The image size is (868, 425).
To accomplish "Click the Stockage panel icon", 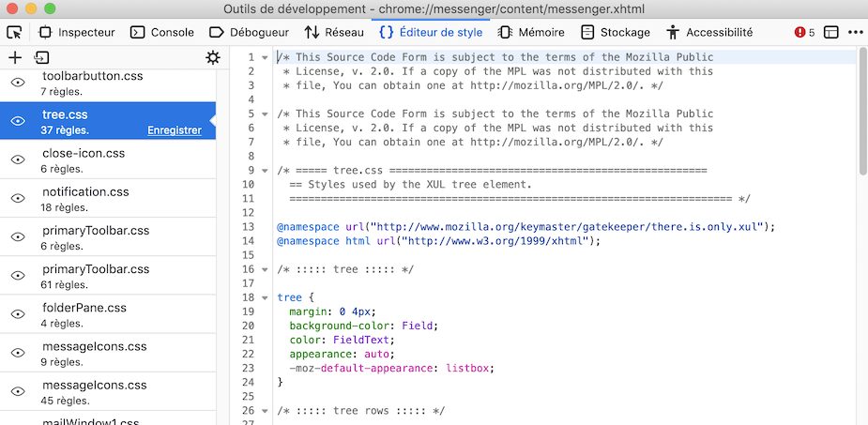I will point(587,33).
